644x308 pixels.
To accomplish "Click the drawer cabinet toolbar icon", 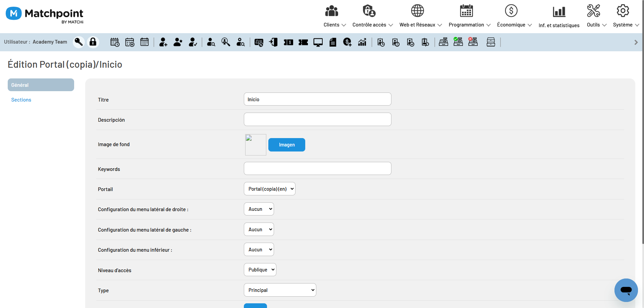I will [491, 42].
